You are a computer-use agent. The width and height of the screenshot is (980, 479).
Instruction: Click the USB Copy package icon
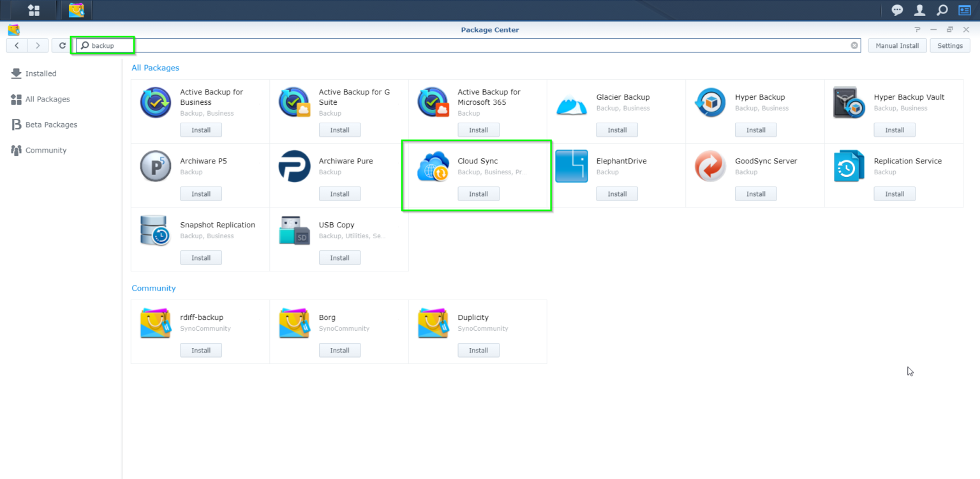(x=294, y=229)
